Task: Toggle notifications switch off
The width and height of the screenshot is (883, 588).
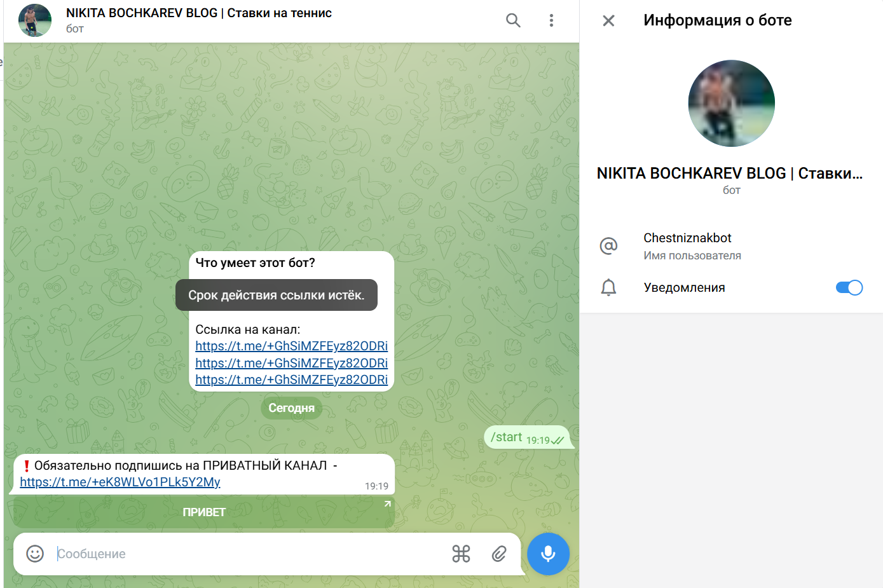Action: (849, 288)
